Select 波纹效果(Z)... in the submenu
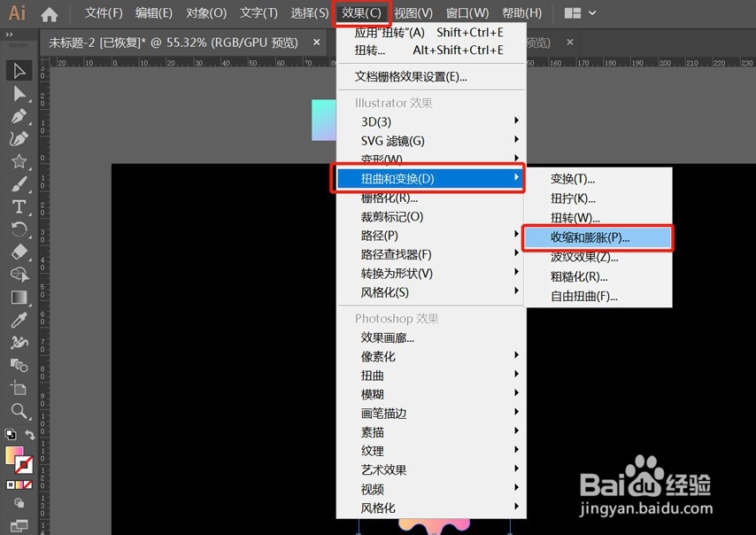 (598, 257)
